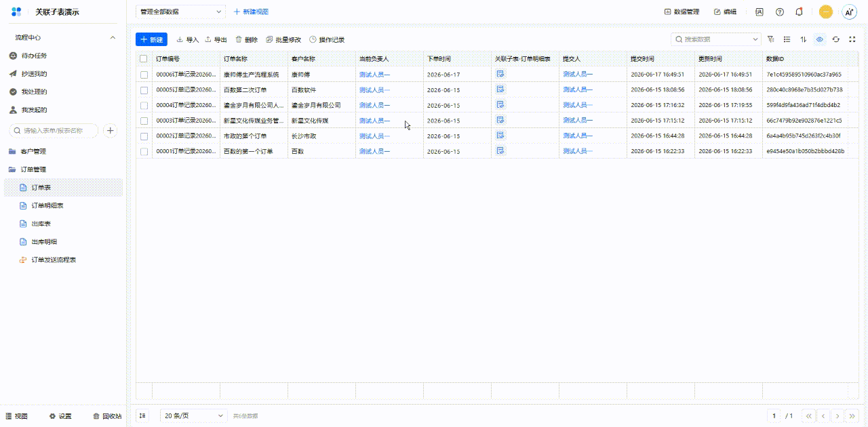Image resolution: width=868 pixels, height=427 pixels.
Task: Open the 20 条/页 page size dropdown
Action: (193, 415)
